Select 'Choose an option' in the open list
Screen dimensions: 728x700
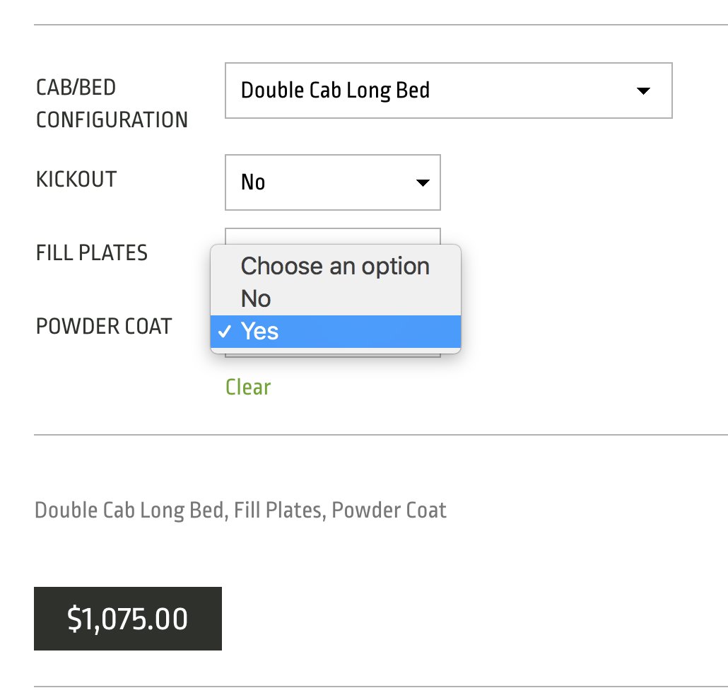tap(335, 266)
